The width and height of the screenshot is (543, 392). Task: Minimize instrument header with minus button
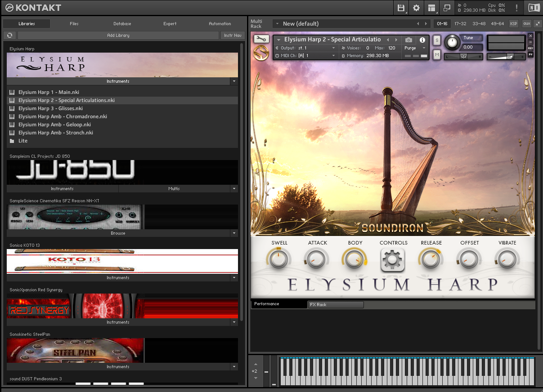click(x=530, y=42)
